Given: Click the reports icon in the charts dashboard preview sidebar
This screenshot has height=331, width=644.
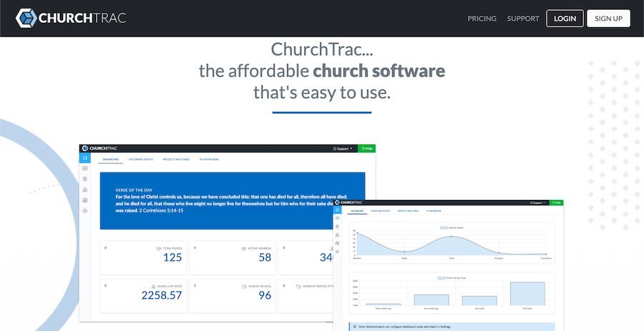Looking at the screenshot, I should (337, 243).
